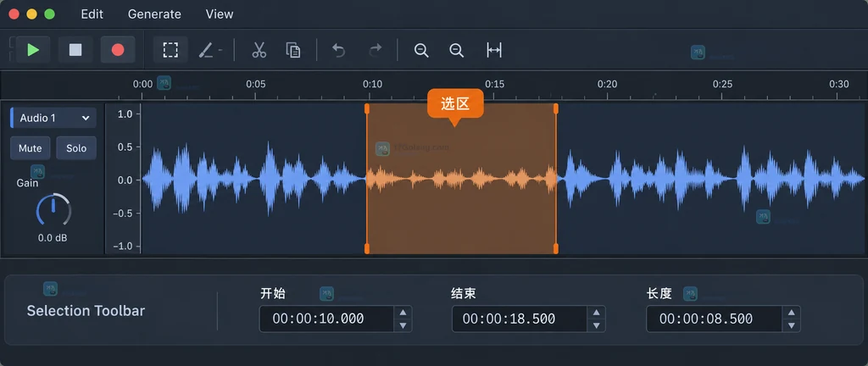868x366 pixels.
Task: Click the 0.0 dB gain value
Action: click(x=53, y=238)
